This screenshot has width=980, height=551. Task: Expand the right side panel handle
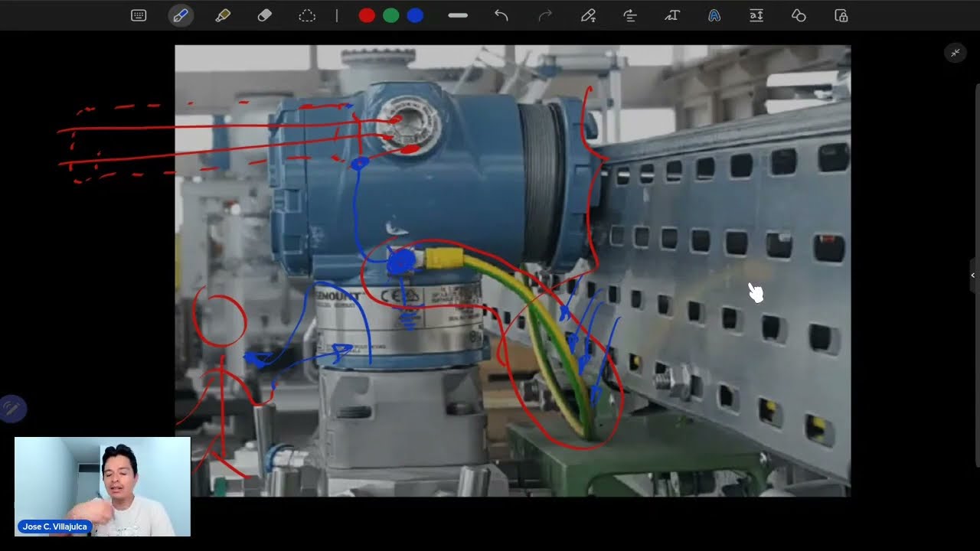pyautogui.click(x=973, y=275)
